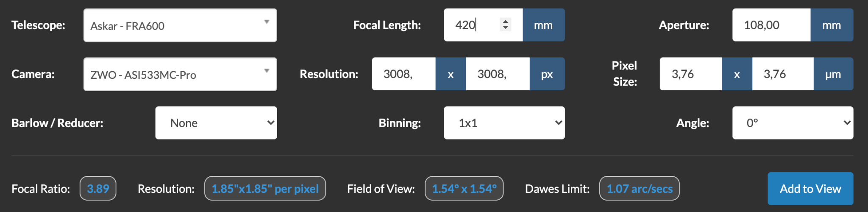Click the vertical resolution input field
The height and width of the screenshot is (212, 868).
click(498, 74)
